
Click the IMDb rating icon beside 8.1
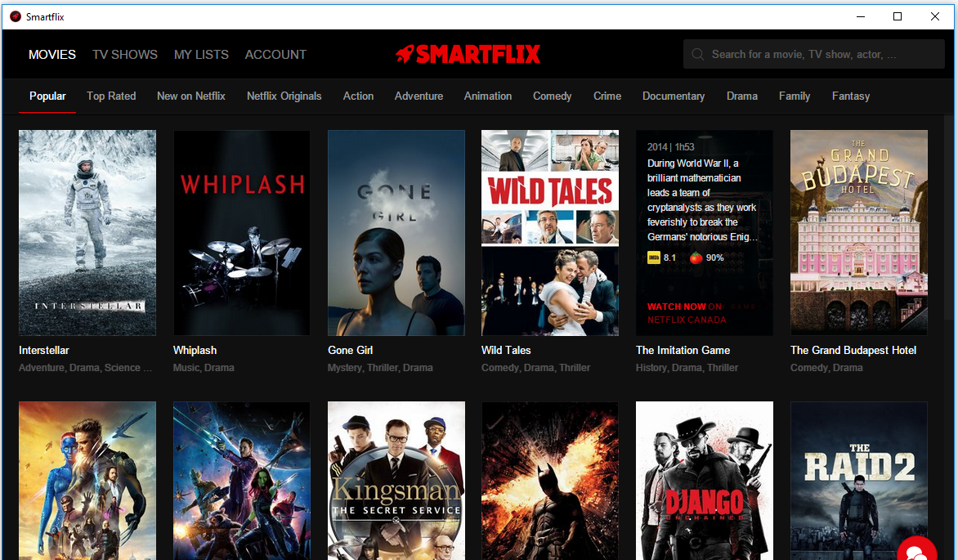654,258
